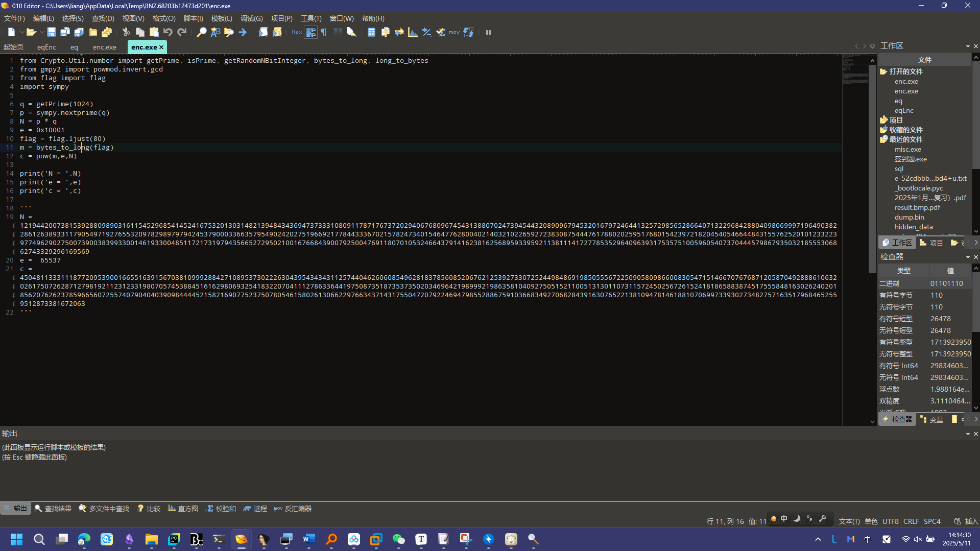Switch to the 起始页 tab

[13, 47]
